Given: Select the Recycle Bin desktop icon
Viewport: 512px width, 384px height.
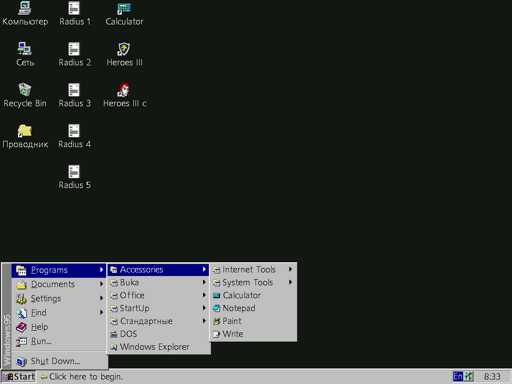Looking at the screenshot, I should (x=25, y=96).
